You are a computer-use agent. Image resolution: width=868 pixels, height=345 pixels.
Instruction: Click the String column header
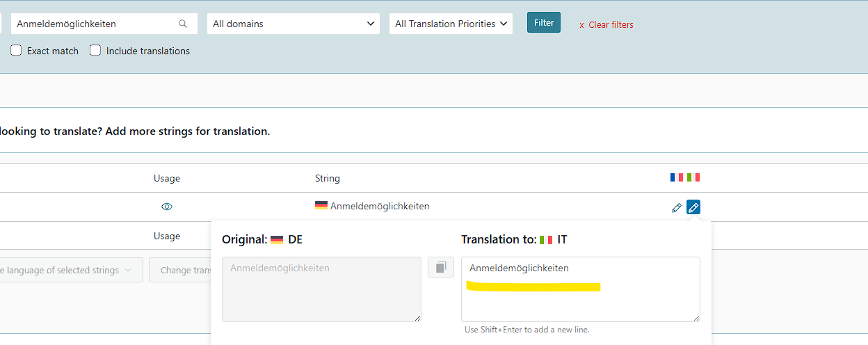328,178
